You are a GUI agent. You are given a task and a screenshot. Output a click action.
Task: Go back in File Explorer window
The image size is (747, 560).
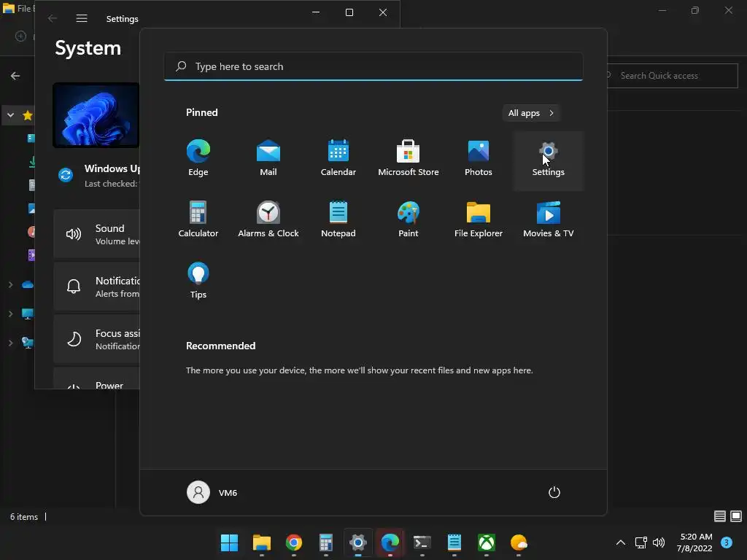point(15,76)
